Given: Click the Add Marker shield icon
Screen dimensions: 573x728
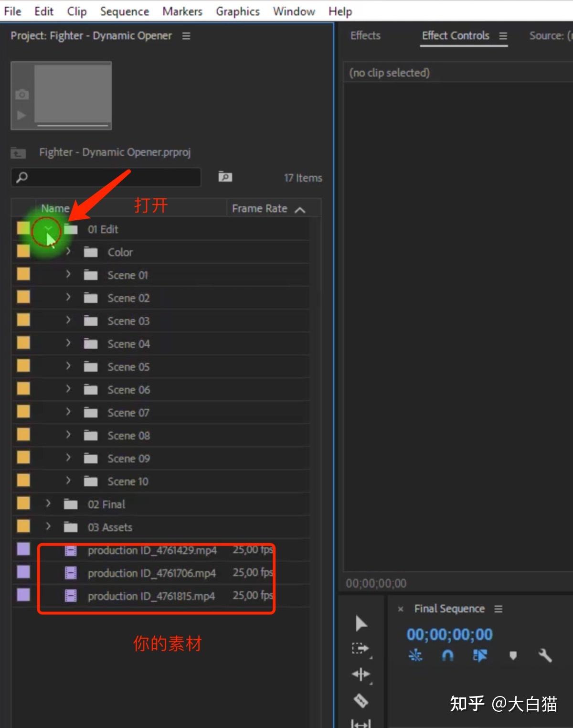Looking at the screenshot, I should coord(513,655).
